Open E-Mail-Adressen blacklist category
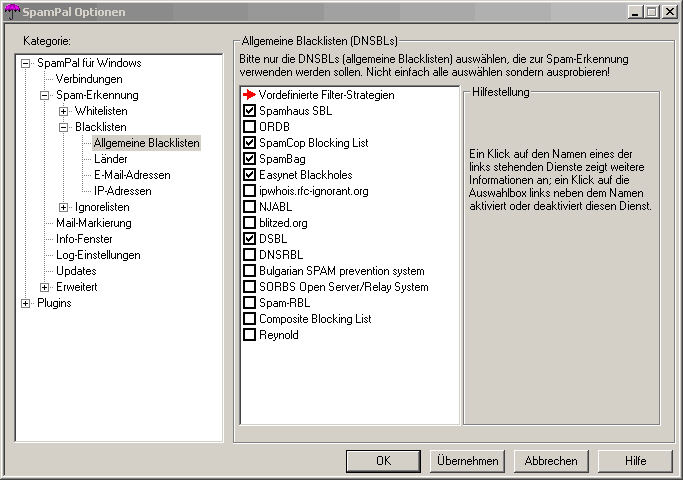This screenshot has height=480, width=683. [x=132, y=175]
